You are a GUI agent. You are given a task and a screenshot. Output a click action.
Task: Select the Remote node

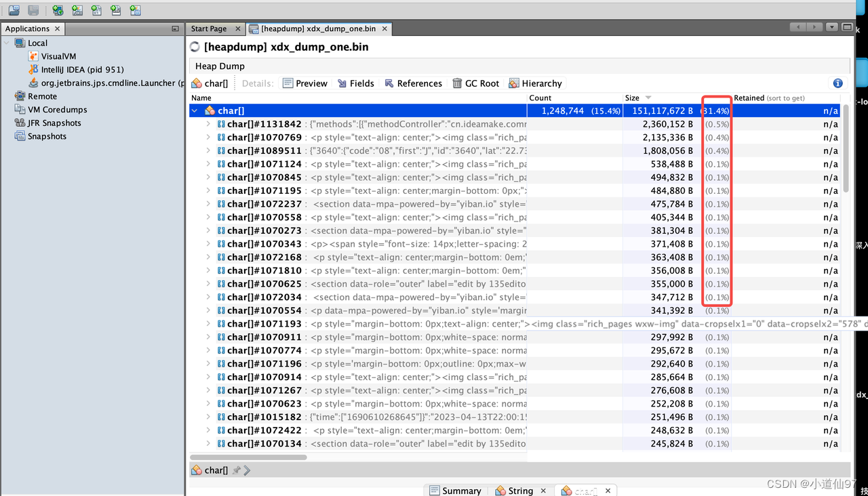pyautogui.click(x=36, y=96)
